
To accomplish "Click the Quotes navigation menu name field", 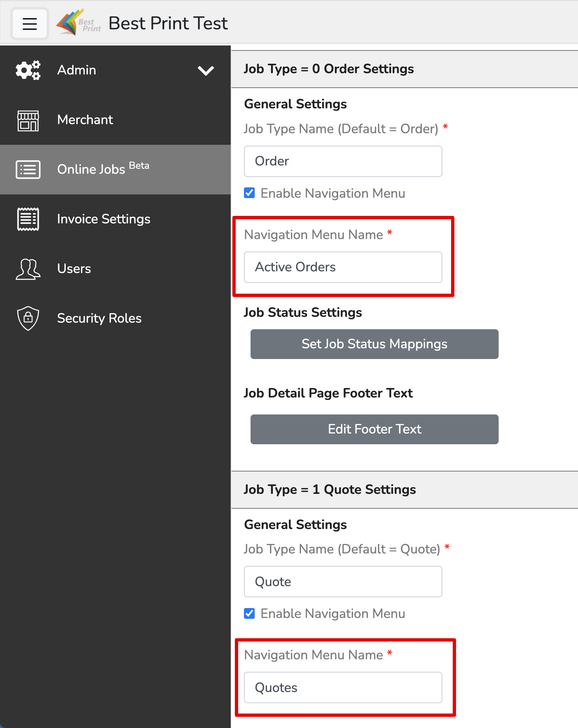I will pyautogui.click(x=343, y=687).
